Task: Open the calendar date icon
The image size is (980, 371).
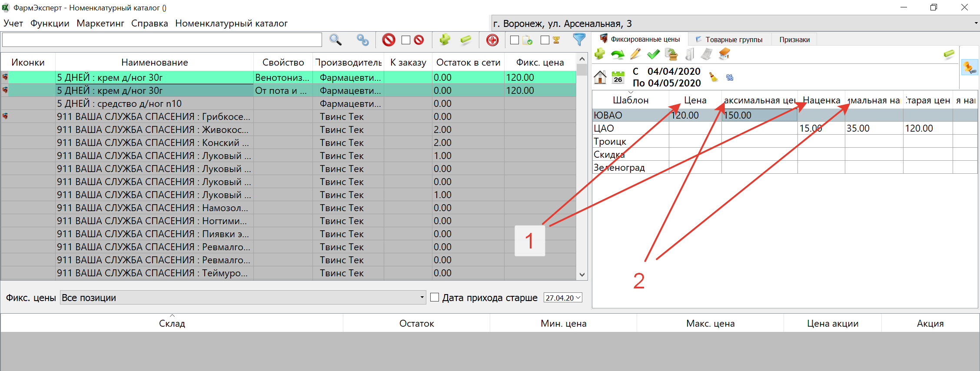Action: 618,78
